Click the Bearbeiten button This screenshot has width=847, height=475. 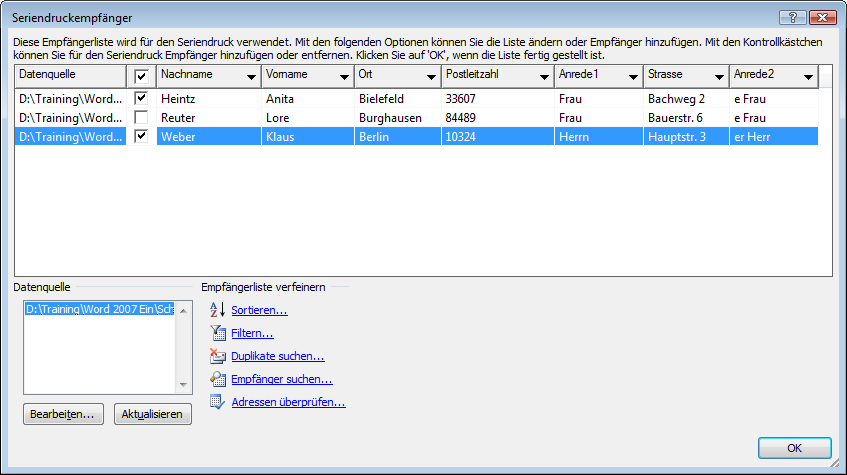click(x=63, y=414)
